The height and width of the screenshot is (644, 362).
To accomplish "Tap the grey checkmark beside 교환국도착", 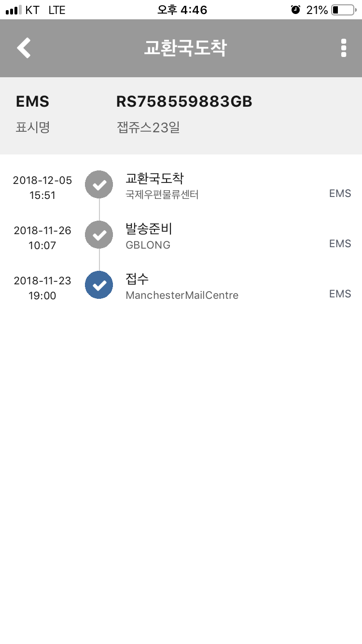I will coord(99,184).
